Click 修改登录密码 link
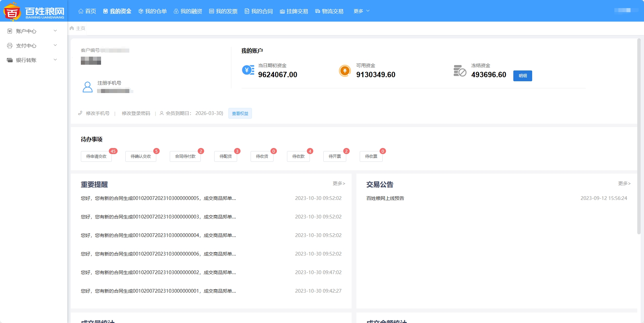This screenshot has width=644, height=323. point(136,113)
